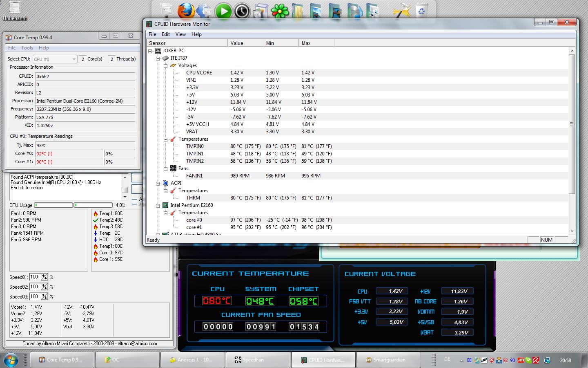Click second CPU Usage progress bar
The image size is (588, 368).
click(93, 205)
